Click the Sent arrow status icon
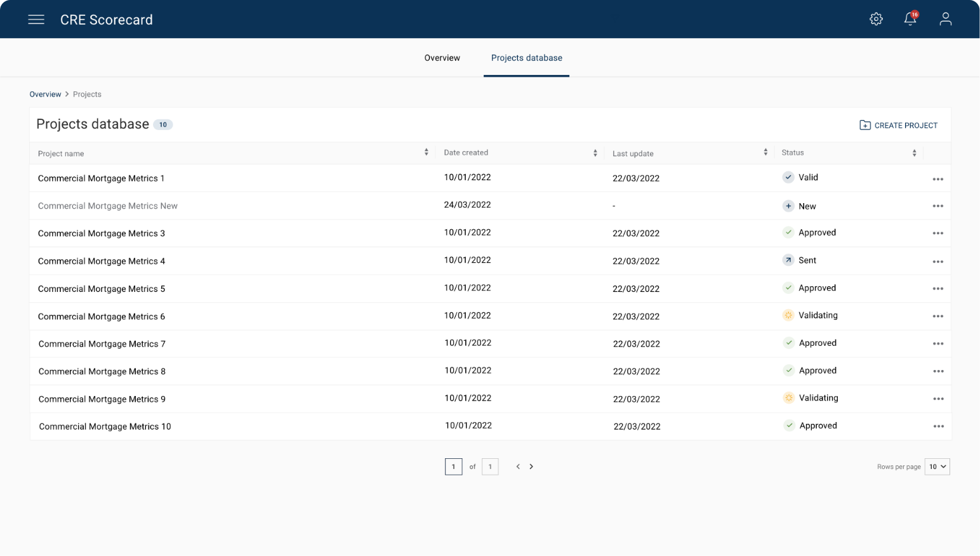Screen dimensions: 980x556 pos(788,260)
